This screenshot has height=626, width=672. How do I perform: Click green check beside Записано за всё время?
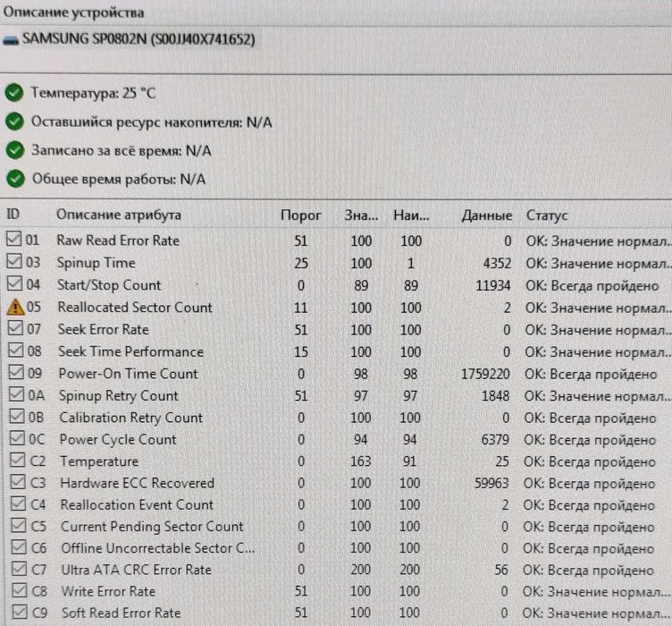(x=15, y=150)
